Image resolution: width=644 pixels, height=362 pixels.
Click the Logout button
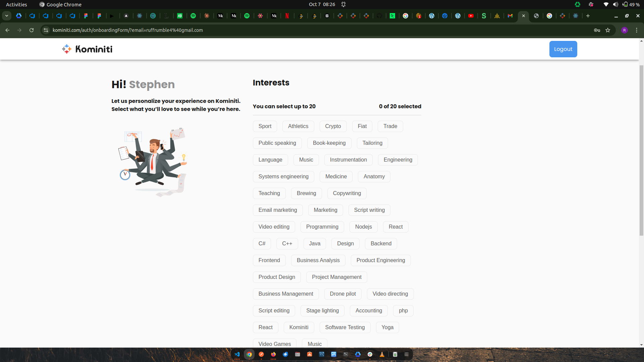(563, 49)
